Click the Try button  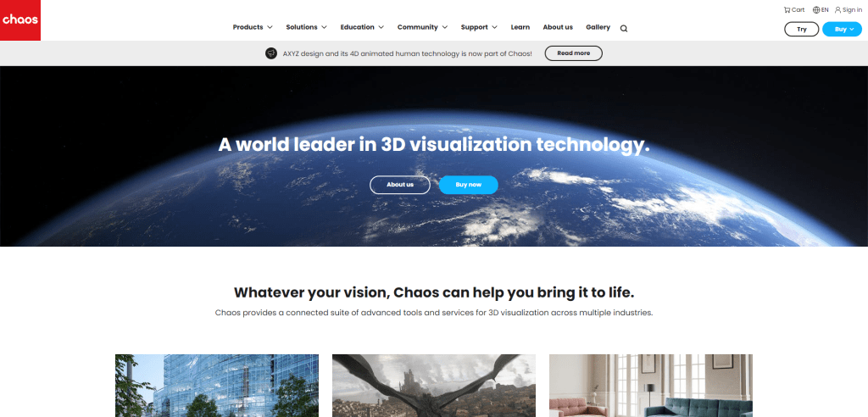tap(801, 30)
